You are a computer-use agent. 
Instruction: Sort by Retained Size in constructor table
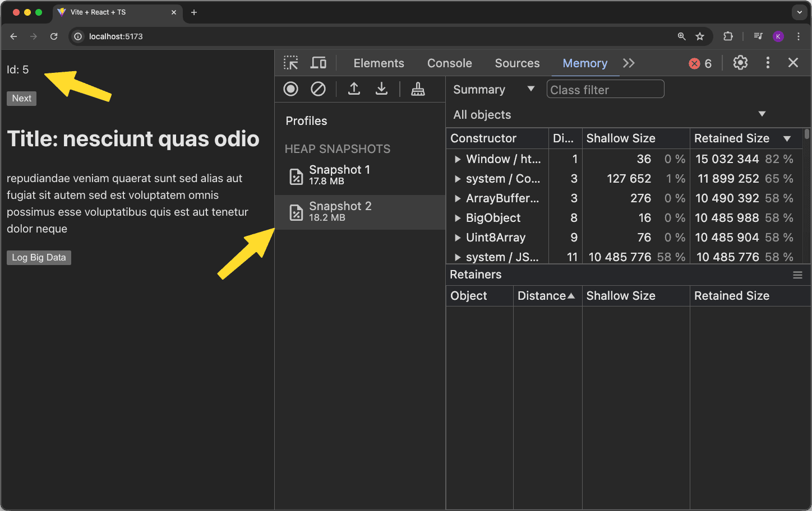[746, 138]
